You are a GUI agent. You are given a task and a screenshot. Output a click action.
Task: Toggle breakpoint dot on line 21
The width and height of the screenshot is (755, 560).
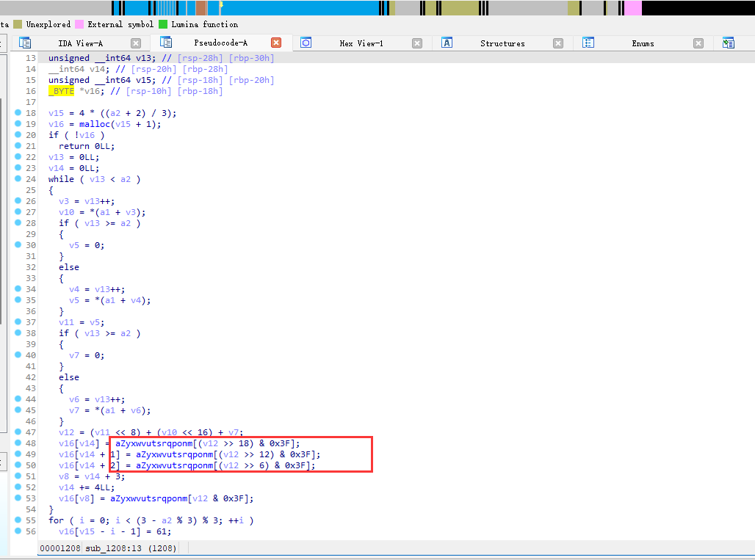click(18, 146)
